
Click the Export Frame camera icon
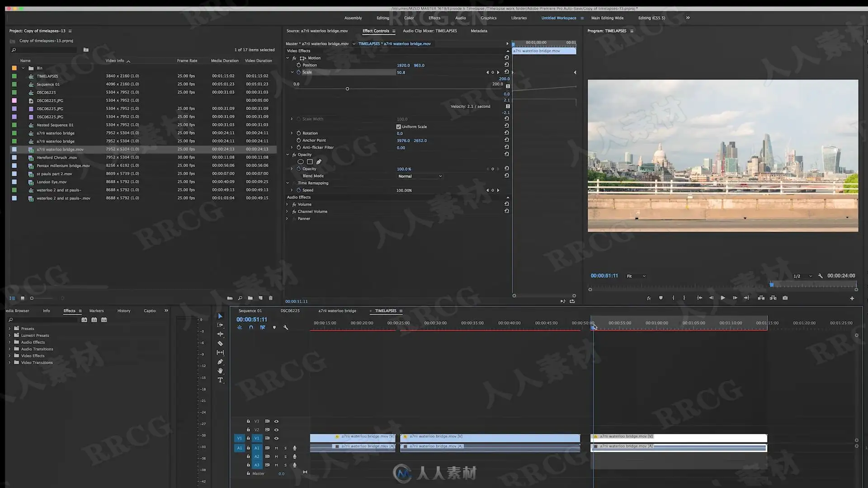[x=785, y=298]
